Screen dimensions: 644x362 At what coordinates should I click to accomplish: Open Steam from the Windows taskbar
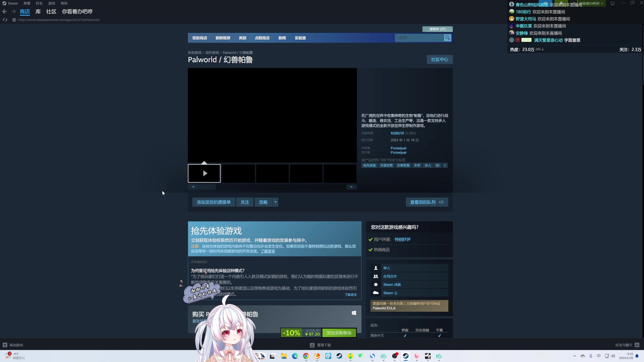(406, 356)
